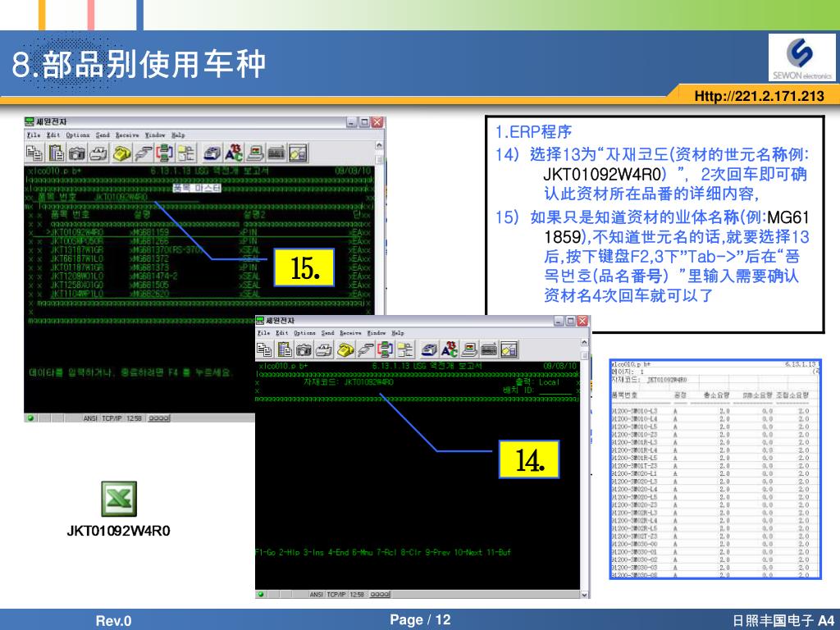The width and height of the screenshot is (840, 630).
Task: Click the Http://221.2.171.213 address link
Action: pyautogui.click(x=759, y=96)
